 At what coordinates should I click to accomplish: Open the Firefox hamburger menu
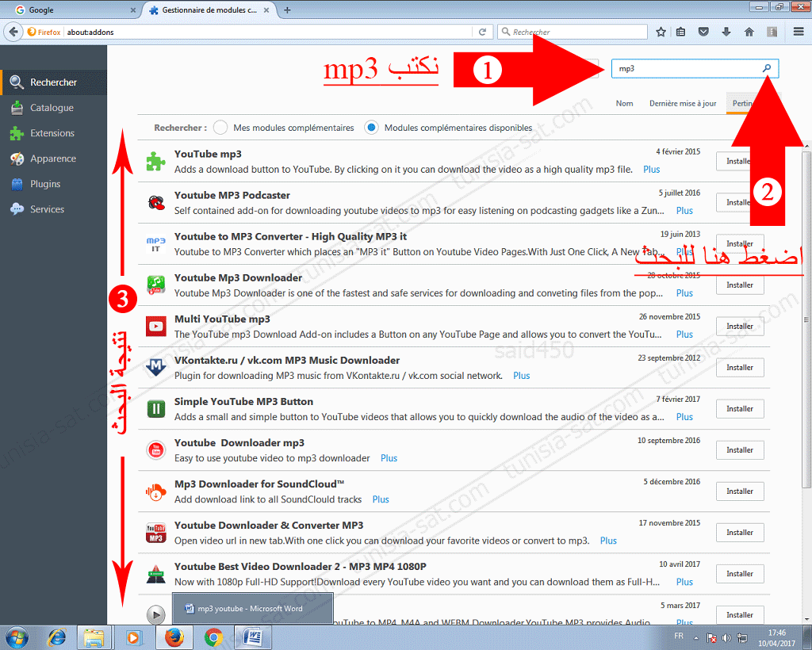799,32
